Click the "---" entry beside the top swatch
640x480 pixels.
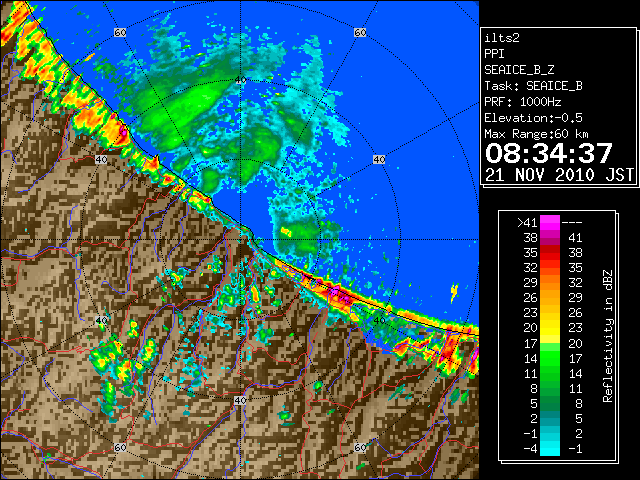(x=572, y=223)
